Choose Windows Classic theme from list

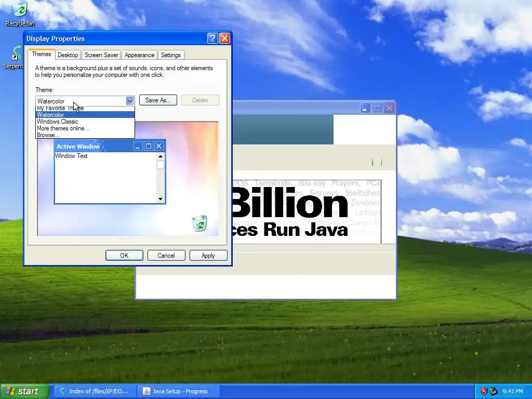coord(85,122)
